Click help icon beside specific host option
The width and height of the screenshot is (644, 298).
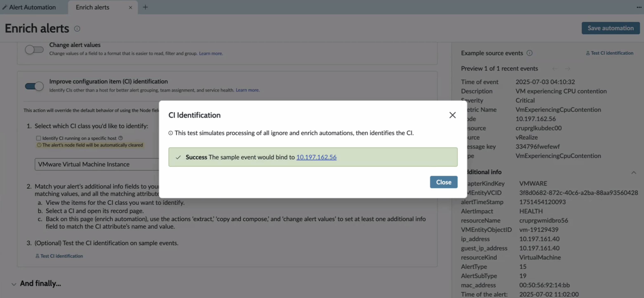coord(120,138)
